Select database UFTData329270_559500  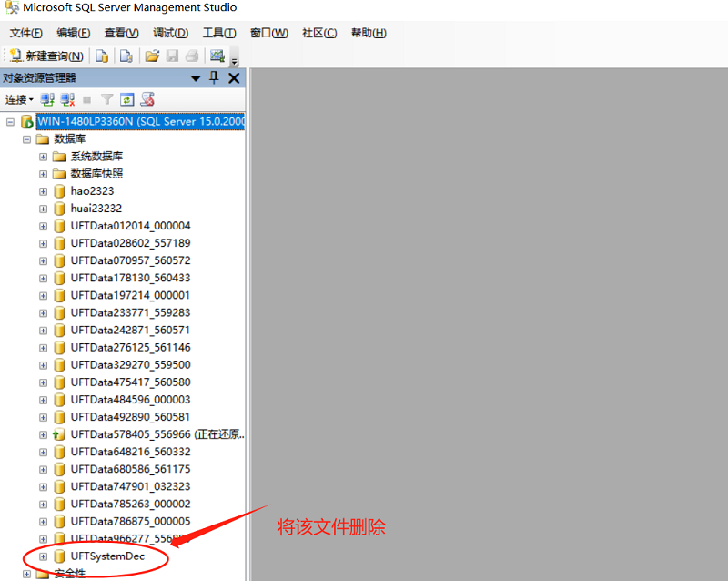point(130,365)
